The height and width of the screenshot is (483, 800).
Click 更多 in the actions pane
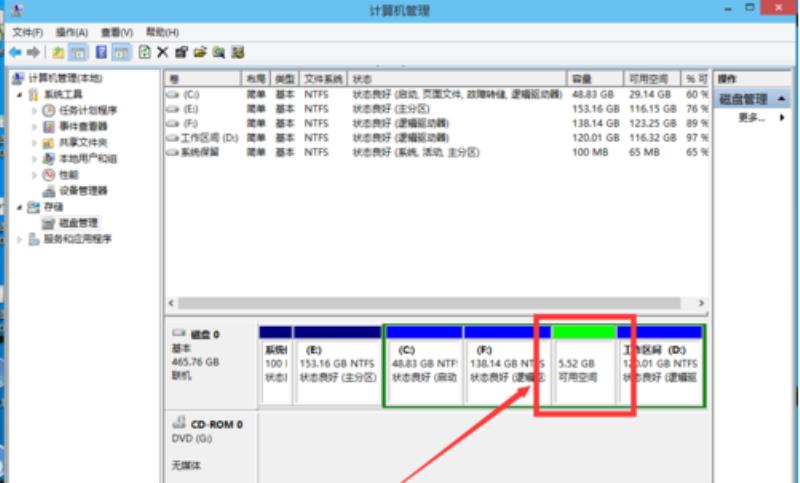(x=751, y=118)
